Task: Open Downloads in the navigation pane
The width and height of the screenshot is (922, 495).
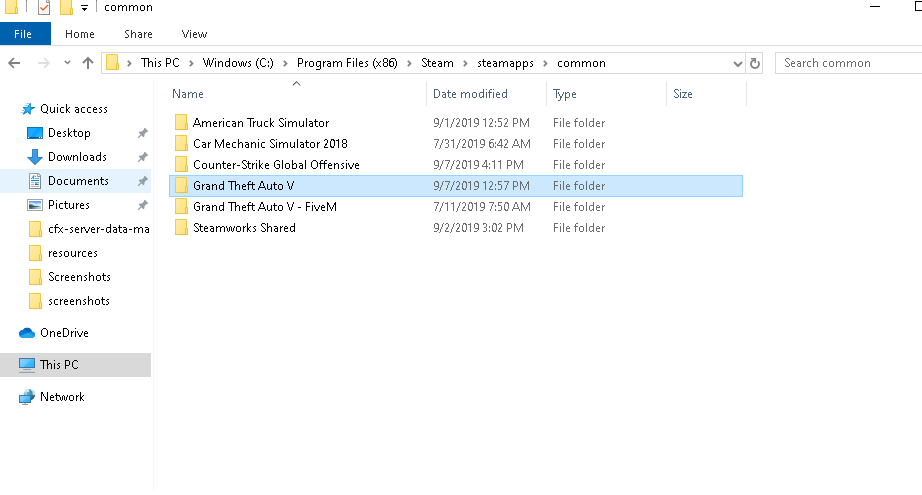Action: click(x=78, y=157)
